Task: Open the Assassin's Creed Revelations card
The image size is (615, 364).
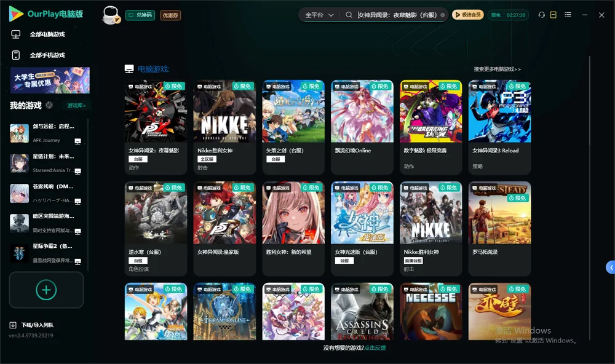Action: (x=362, y=312)
